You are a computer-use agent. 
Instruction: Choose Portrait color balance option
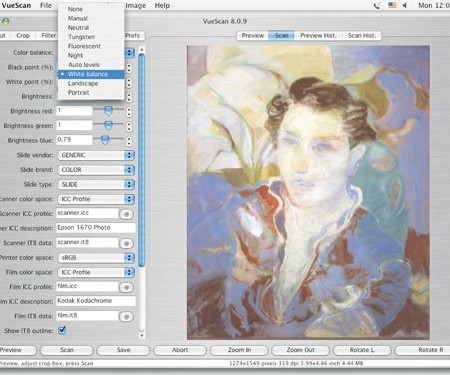pos(91,93)
